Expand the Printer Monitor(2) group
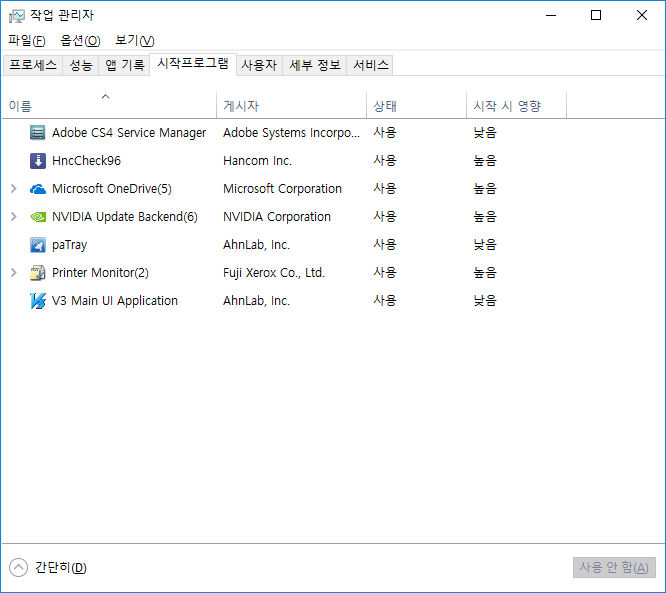 tap(14, 272)
